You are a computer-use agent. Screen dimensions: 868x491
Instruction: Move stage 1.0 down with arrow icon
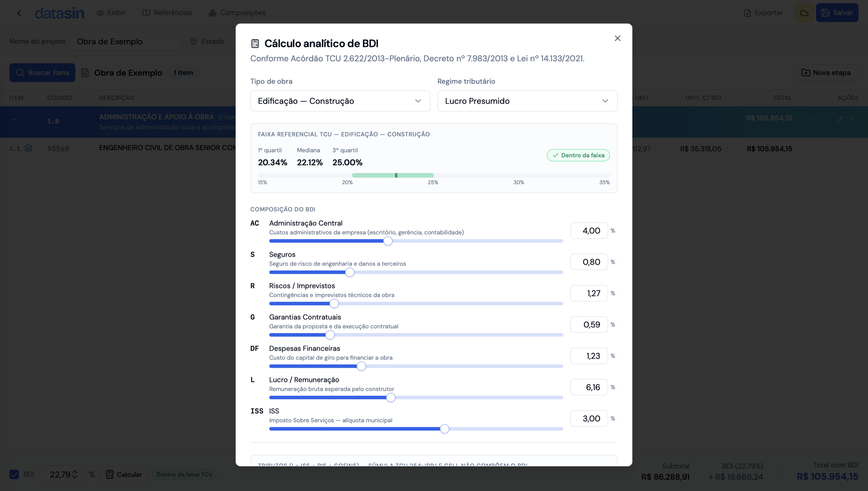click(827, 119)
